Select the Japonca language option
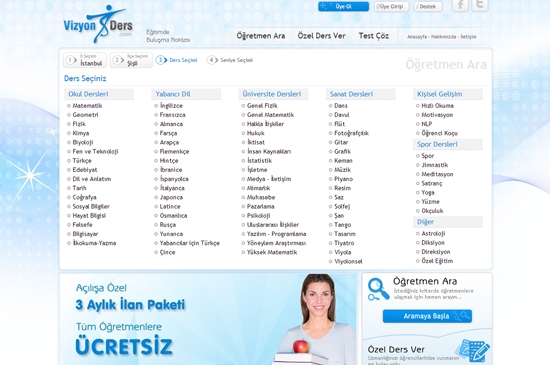The image size is (550, 365). [171, 197]
